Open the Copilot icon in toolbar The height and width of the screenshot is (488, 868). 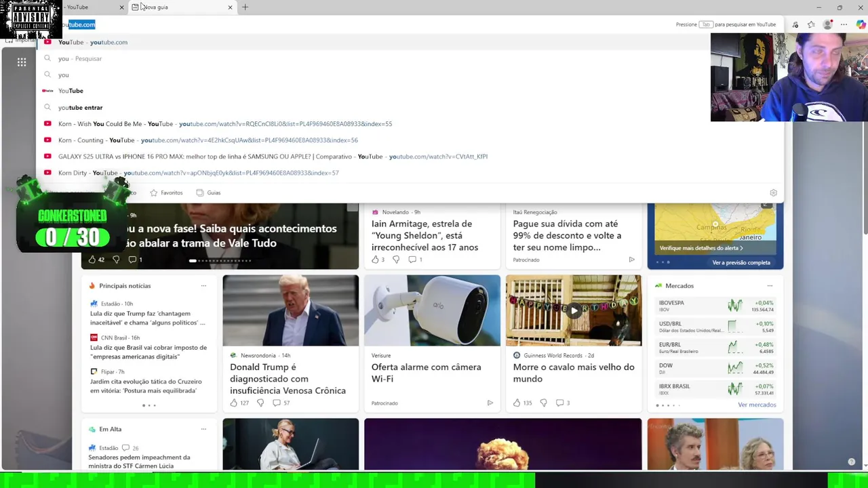click(x=861, y=24)
